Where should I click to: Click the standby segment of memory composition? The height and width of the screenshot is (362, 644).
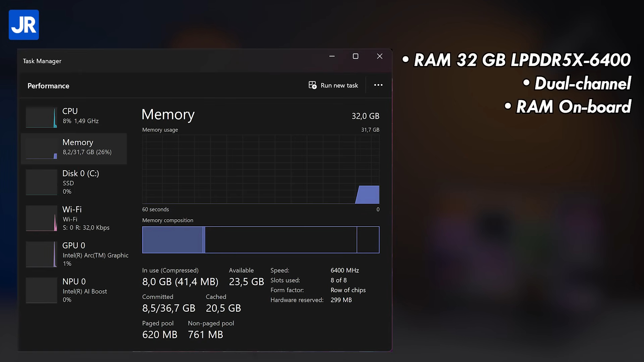280,240
